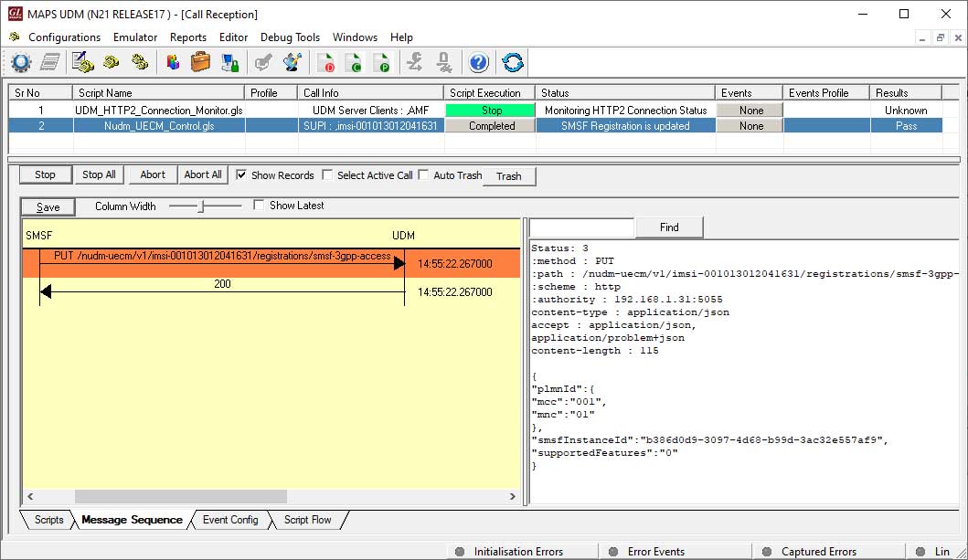Image resolution: width=968 pixels, height=560 pixels.
Task: Click the gear settings icon in toolbar
Action: click(21, 62)
